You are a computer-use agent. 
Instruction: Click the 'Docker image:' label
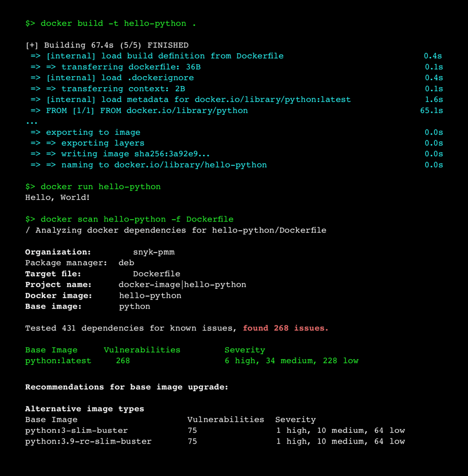(58, 296)
